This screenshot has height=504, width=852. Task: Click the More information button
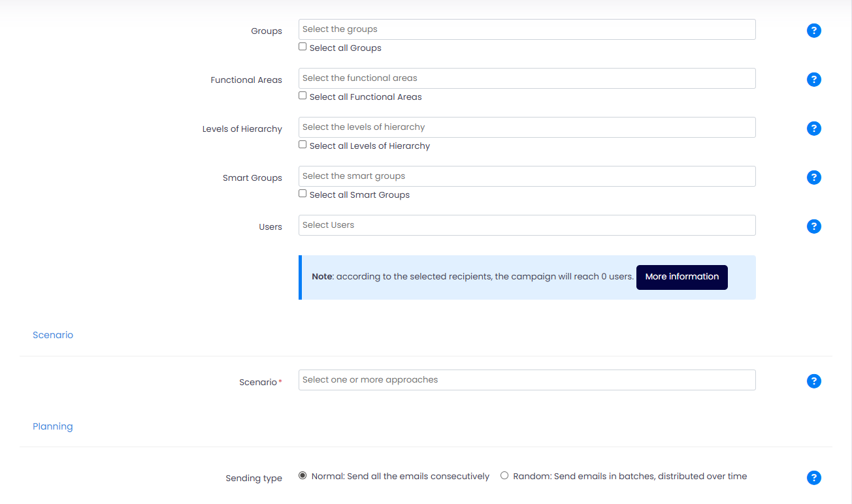click(x=681, y=277)
